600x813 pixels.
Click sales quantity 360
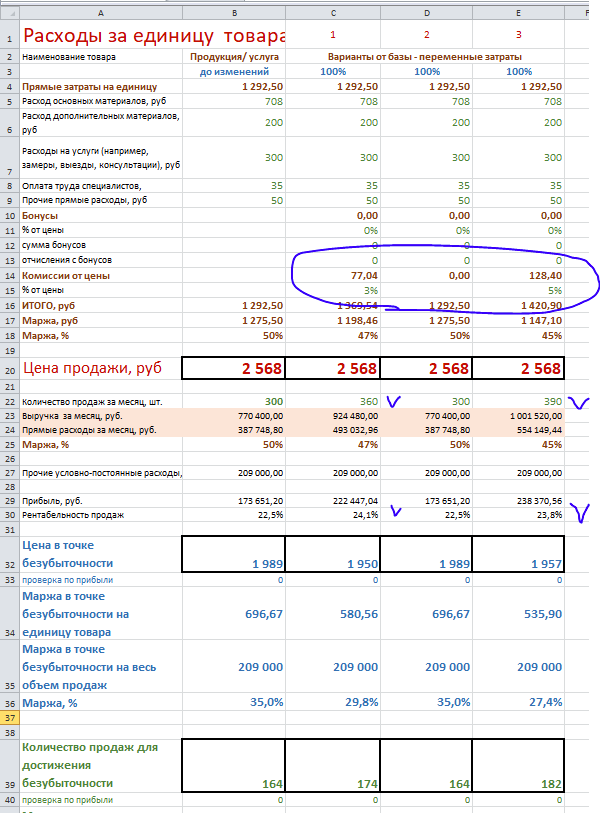click(369, 402)
